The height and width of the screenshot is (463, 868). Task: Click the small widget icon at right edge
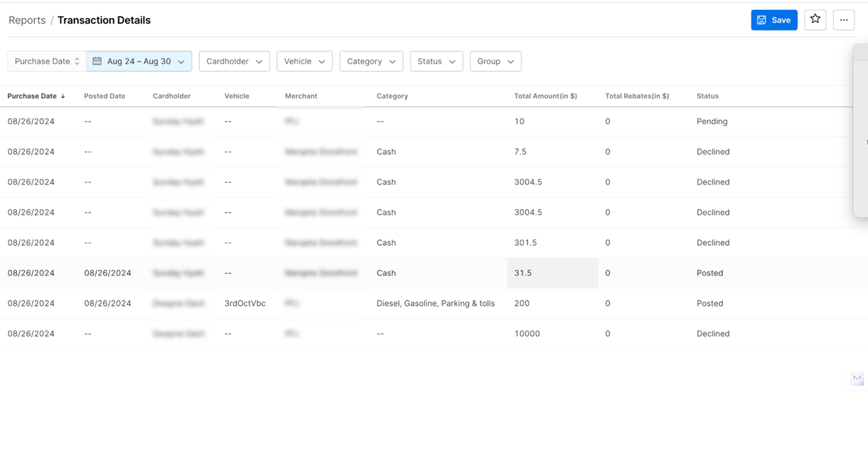(x=857, y=378)
